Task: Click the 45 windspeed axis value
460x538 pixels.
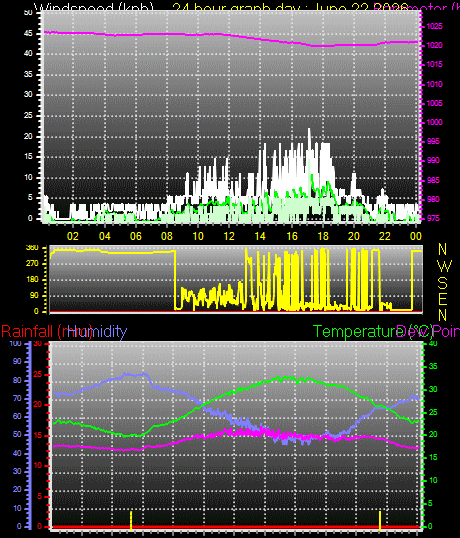Action: [28, 33]
